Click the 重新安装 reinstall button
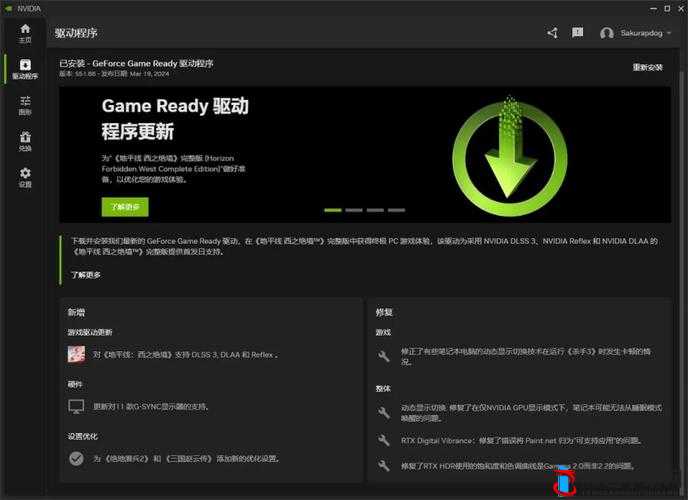The image size is (688, 500). 648,67
